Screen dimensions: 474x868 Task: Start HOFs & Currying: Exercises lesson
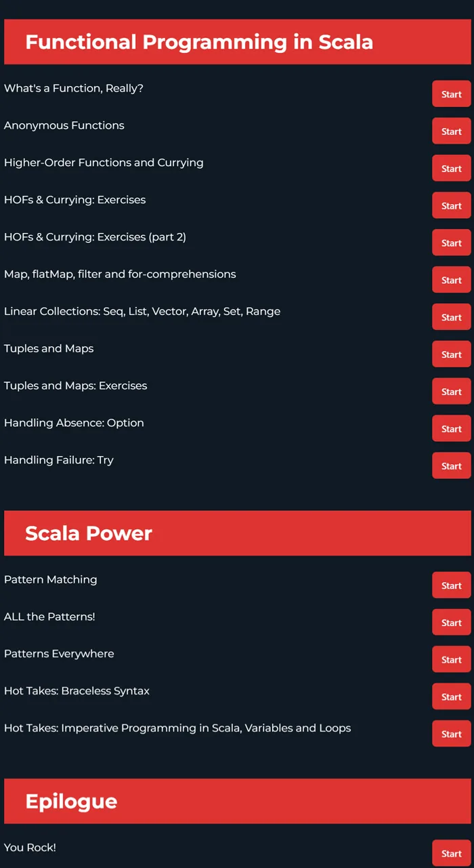(x=452, y=206)
